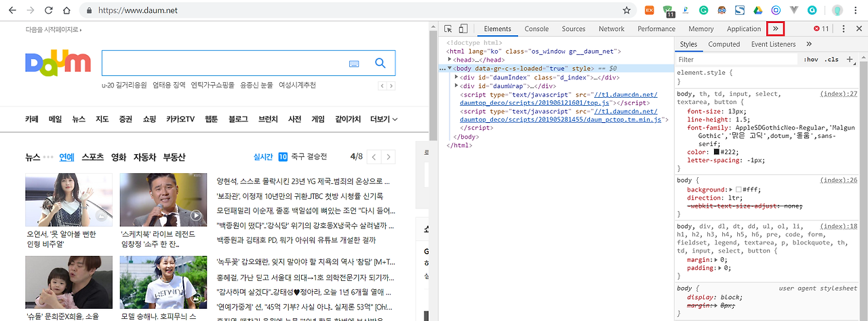
Task: Toggle the device toolbar icon in DevTools
Action: [463, 29]
